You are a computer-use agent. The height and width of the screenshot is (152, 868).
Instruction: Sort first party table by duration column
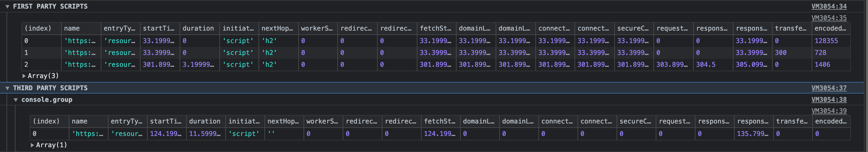coord(200,28)
